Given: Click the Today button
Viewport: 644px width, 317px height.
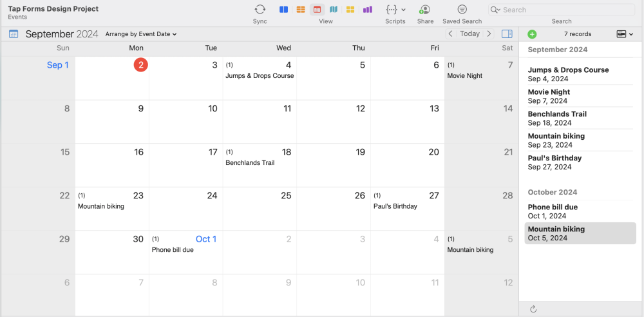Looking at the screenshot, I should coord(470,34).
